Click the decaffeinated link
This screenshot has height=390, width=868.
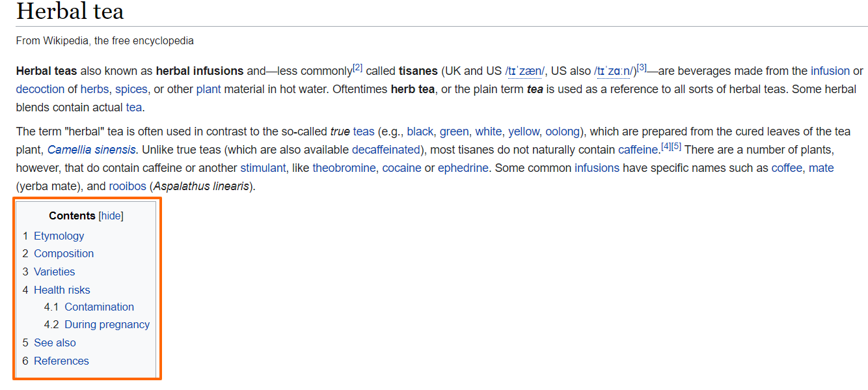[x=387, y=150]
